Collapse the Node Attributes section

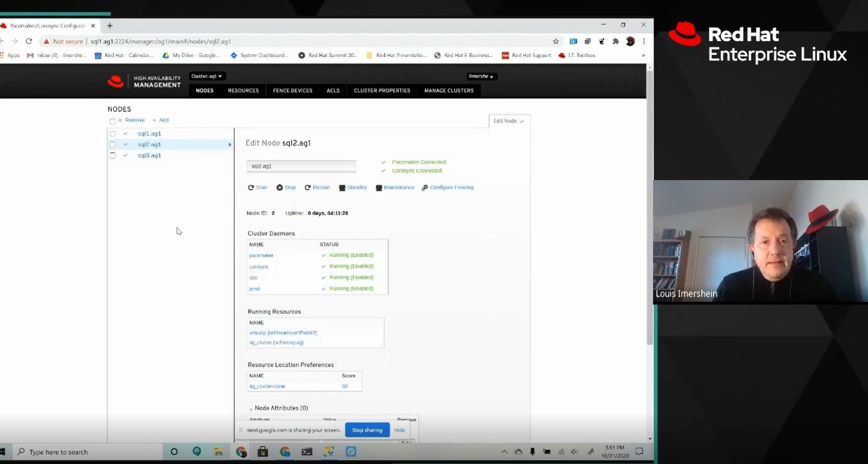(x=251, y=408)
